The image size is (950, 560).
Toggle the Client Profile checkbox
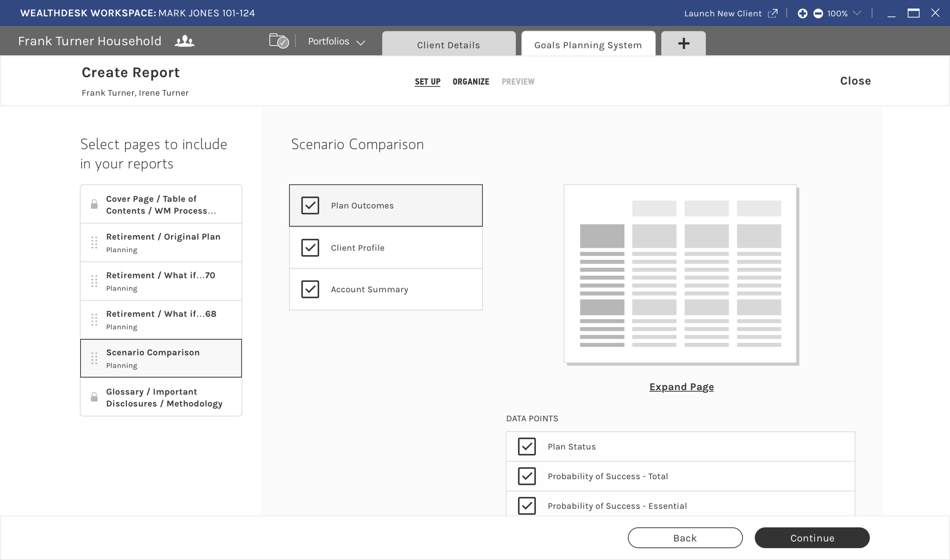[310, 248]
